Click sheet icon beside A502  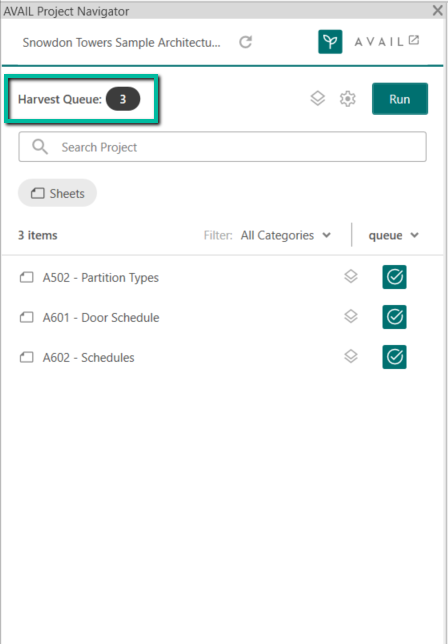pos(27,278)
